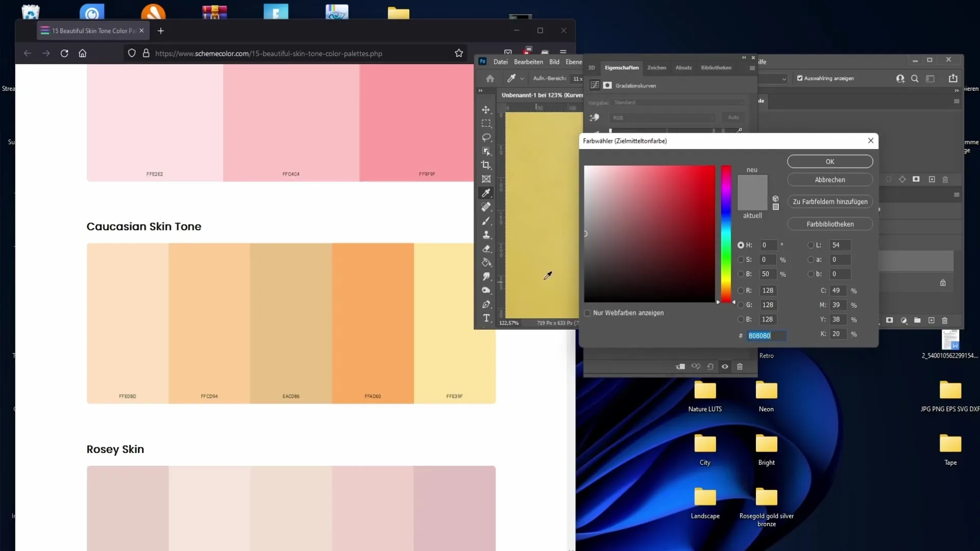Screen dimensions: 980x551
Task: Select the Frame tool
Action: point(486,179)
